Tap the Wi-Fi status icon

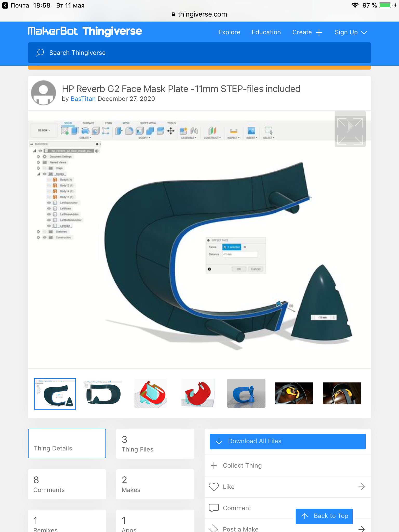pyautogui.click(x=355, y=5)
